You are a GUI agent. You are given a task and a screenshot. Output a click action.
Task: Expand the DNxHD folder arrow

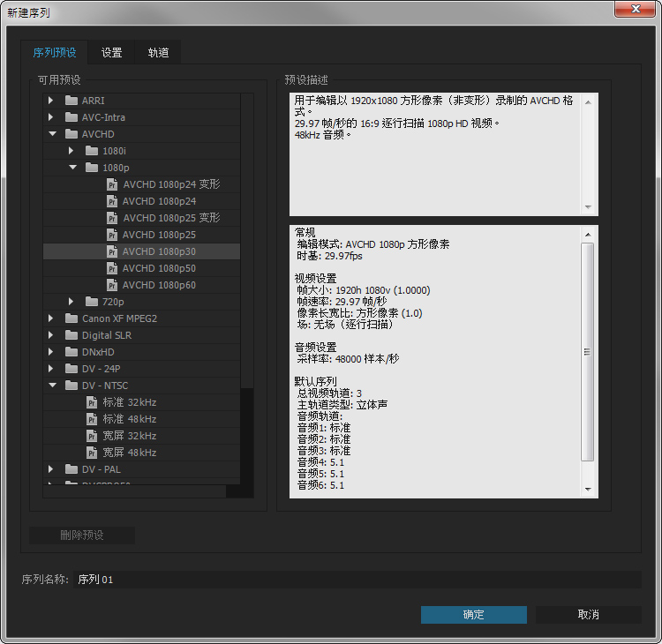click(50, 352)
